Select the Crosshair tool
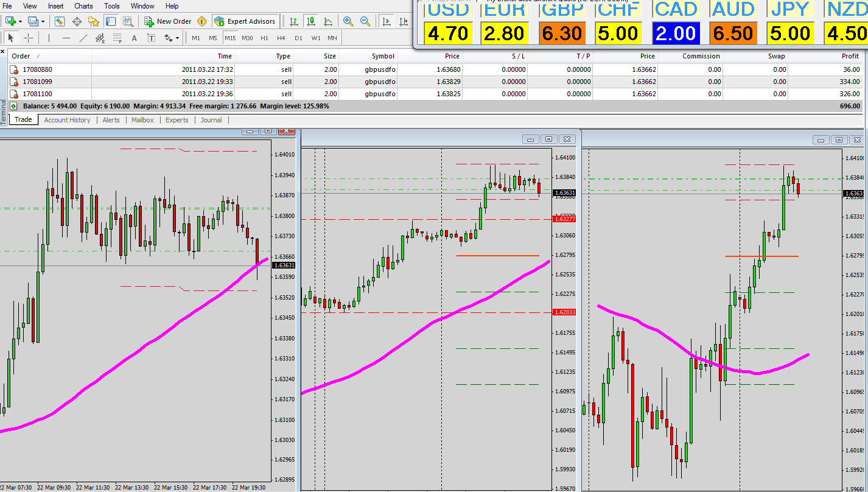 pyautogui.click(x=28, y=38)
